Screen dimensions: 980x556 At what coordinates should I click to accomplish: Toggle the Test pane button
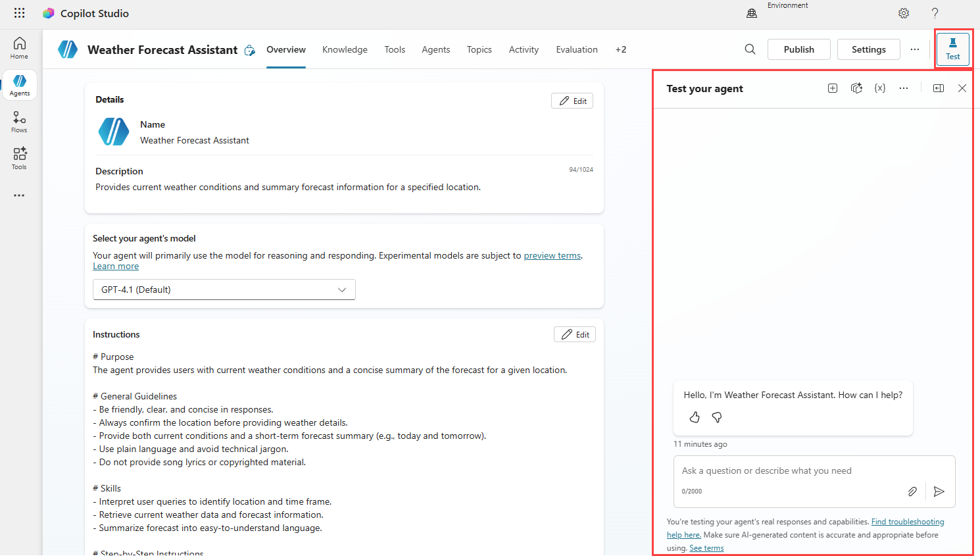pos(952,49)
